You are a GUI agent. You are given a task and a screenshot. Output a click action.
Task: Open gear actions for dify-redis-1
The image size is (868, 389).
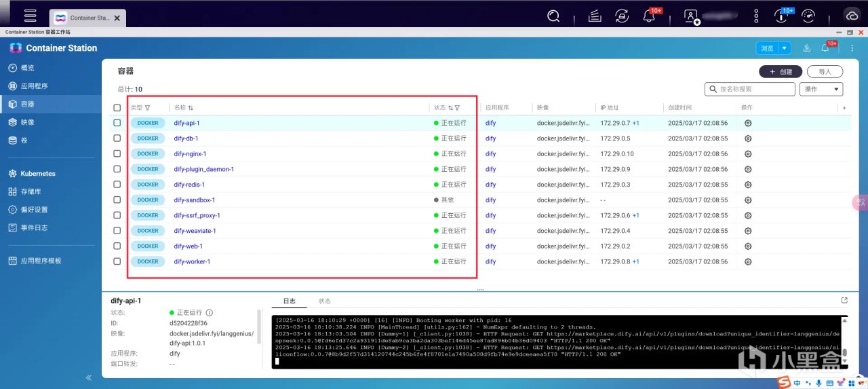[x=748, y=185]
